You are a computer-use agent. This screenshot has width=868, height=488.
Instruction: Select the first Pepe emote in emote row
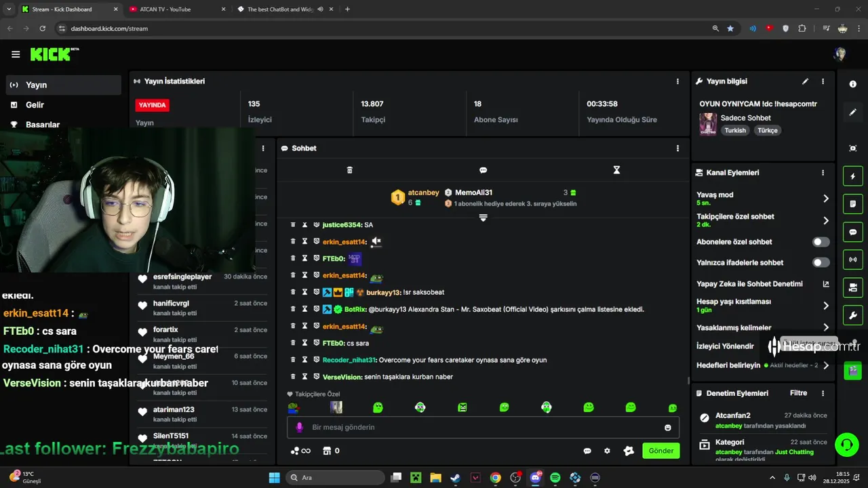click(294, 407)
